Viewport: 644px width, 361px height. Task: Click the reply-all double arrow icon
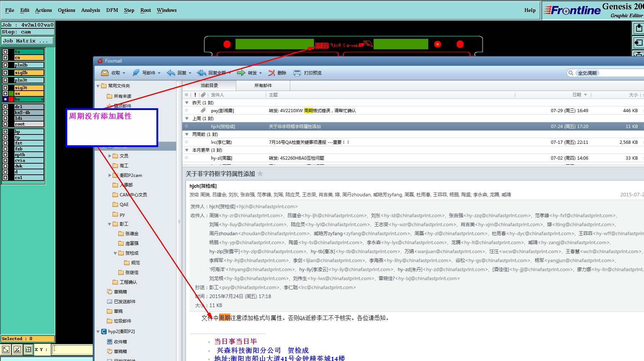tap(201, 73)
